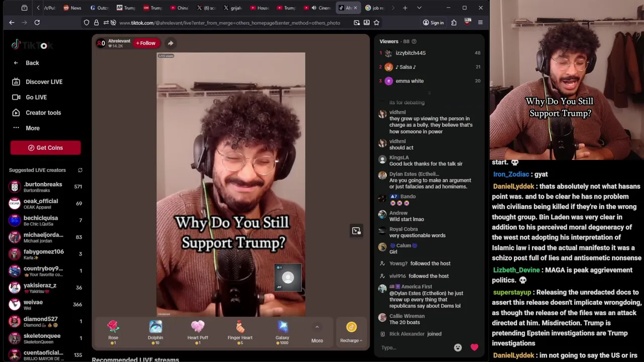Open emoji picker in chat

point(458,347)
